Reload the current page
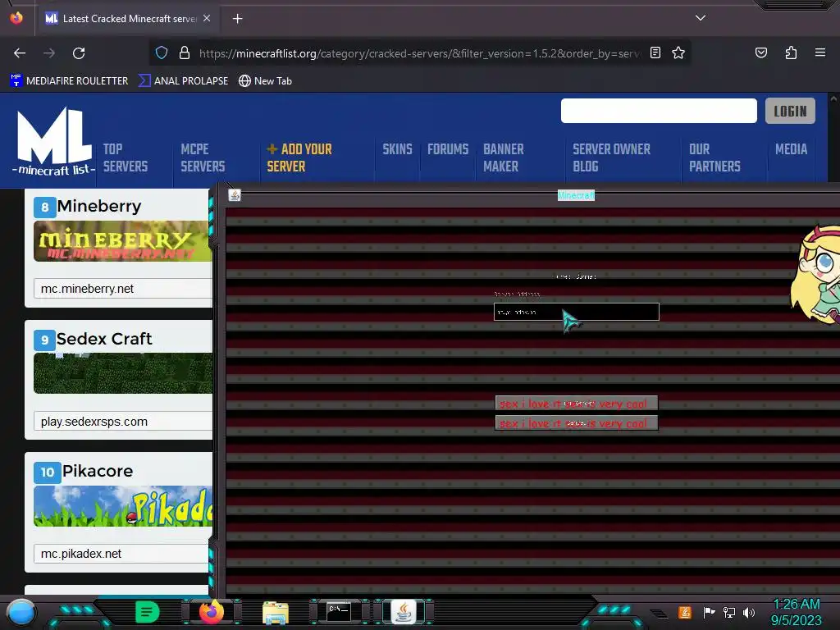This screenshot has width=840, height=630. point(79,53)
